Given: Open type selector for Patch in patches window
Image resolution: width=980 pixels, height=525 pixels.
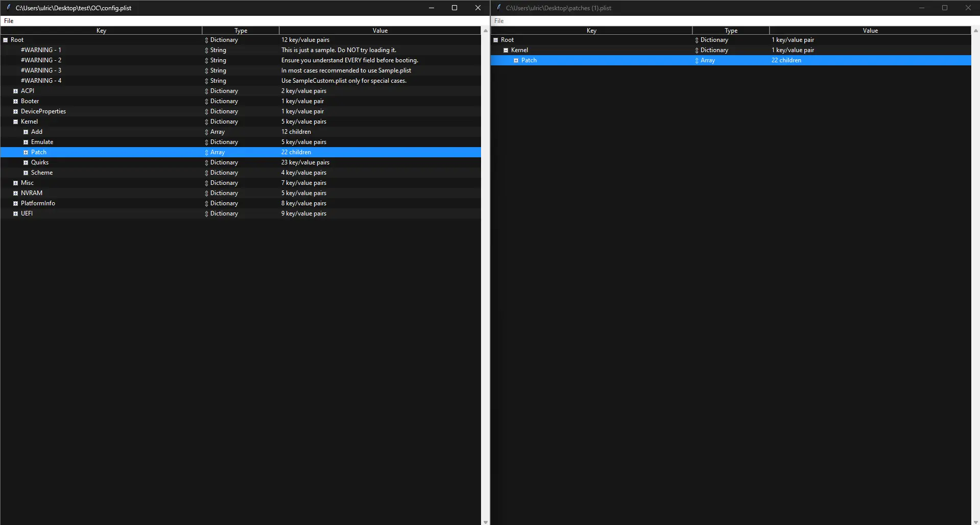Looking at the screenshot, I should (697, 60).
